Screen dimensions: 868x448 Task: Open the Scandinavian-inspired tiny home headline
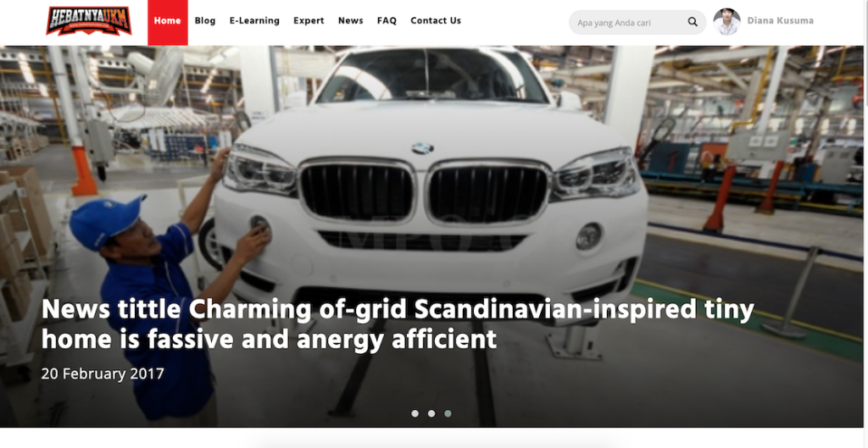pos(398,324)
